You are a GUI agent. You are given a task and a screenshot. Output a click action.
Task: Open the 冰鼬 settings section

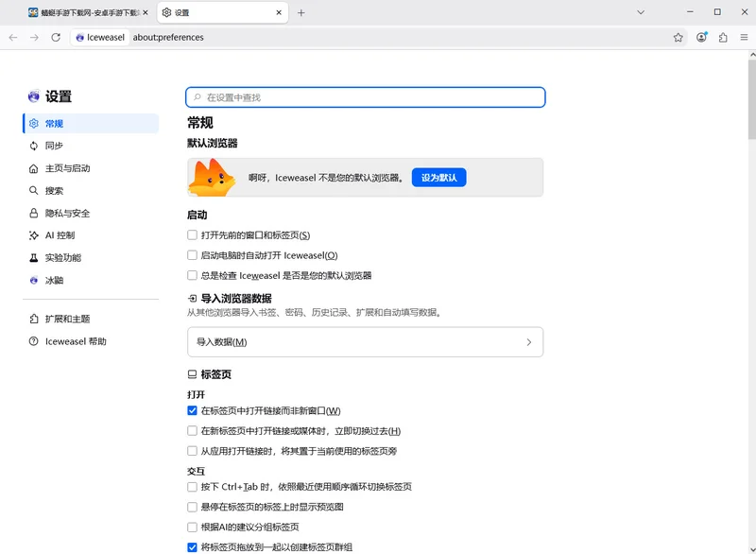(x=91, y=280)
